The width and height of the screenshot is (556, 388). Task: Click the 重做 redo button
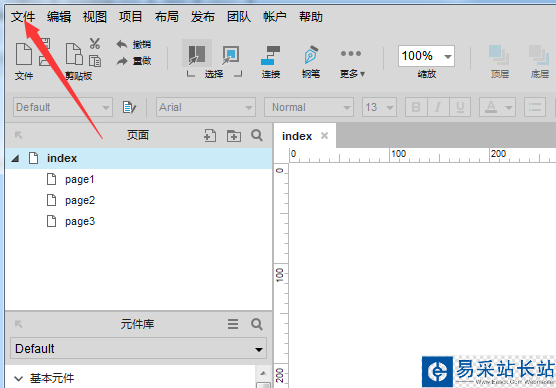(x=134, y=61)
